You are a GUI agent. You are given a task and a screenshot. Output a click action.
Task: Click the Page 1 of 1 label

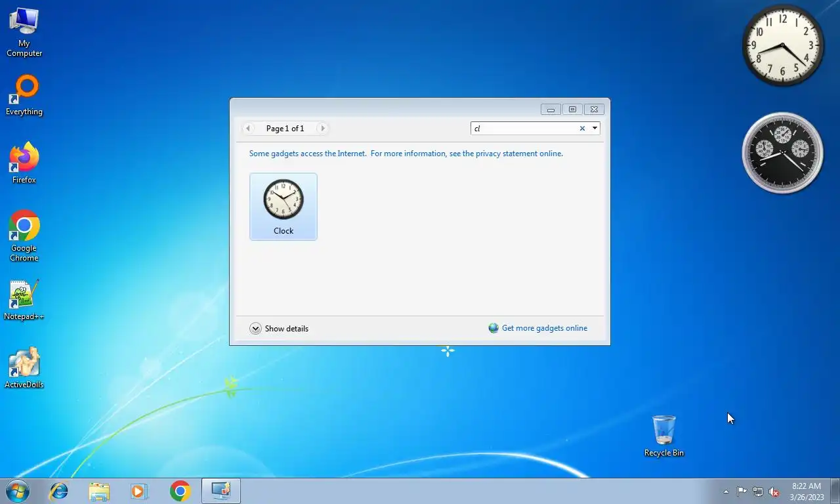[x=285, y=129]
